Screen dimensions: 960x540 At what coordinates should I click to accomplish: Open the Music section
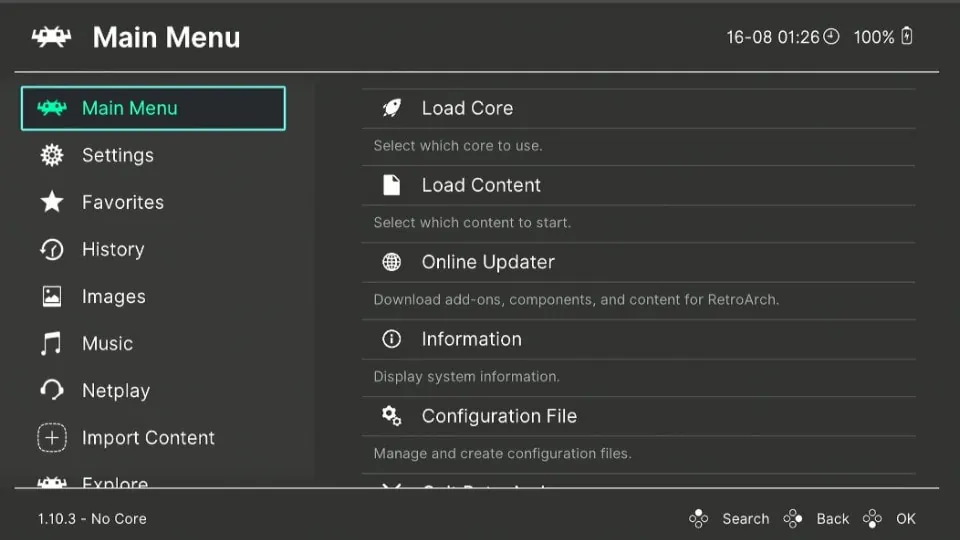click(153, 343)
